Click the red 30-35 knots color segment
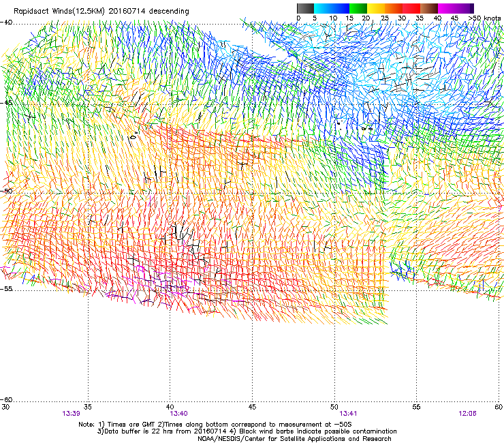 (411, 8)
